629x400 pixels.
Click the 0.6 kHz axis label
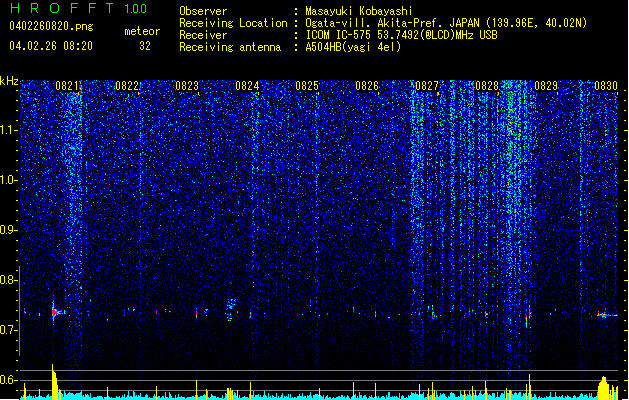(9, 380)
